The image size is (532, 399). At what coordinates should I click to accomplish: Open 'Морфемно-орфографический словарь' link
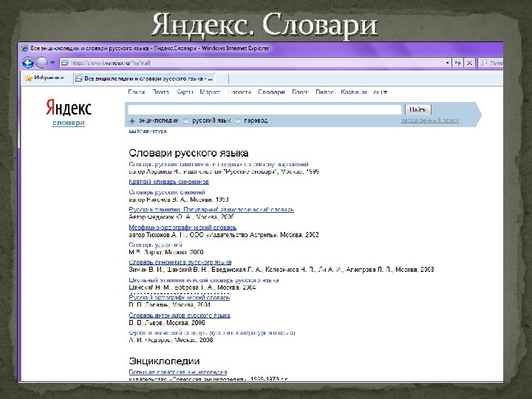[183, 228]
